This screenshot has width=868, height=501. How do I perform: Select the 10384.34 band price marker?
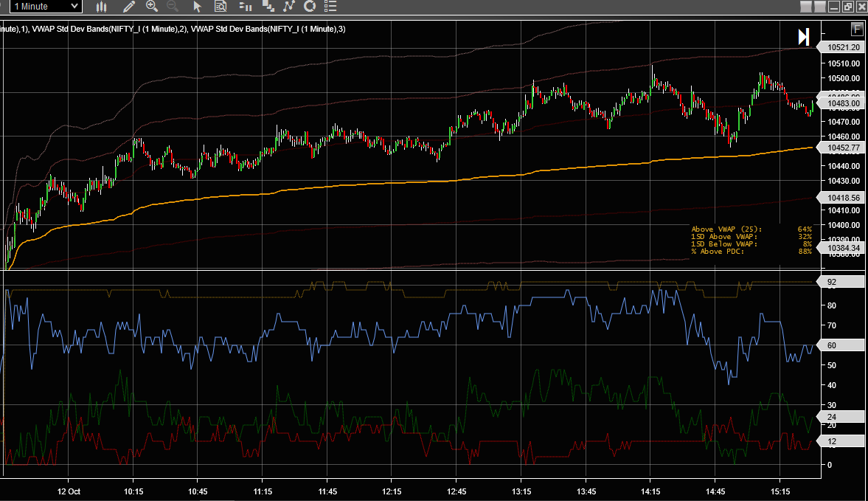pos(841,248)
